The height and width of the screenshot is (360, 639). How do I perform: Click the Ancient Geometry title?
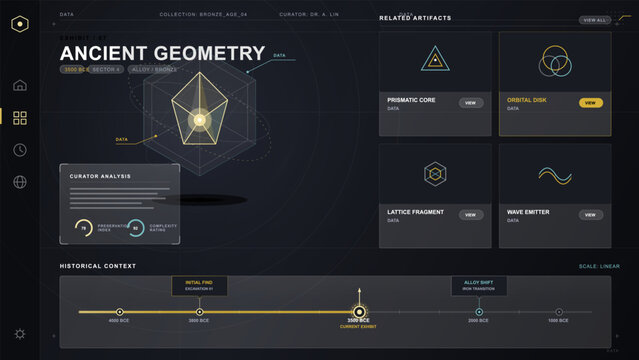pyautogui.click(x=162, y=53)
